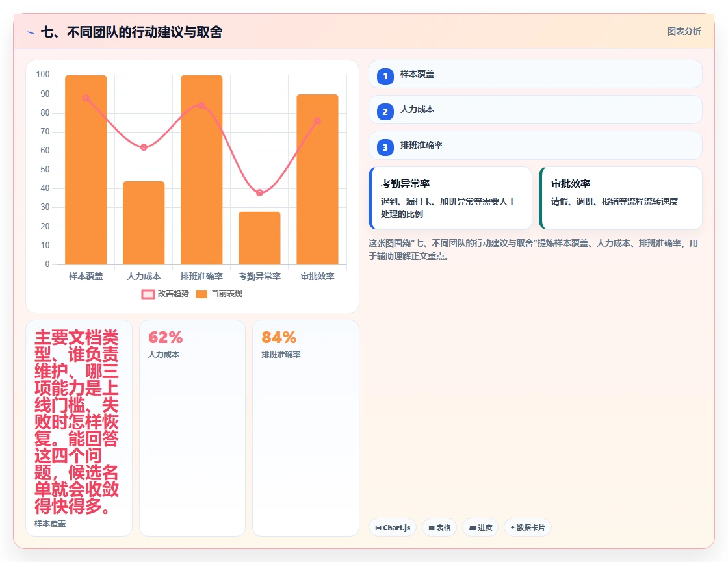Click the 100 y-axis label
Image resolution: width=728 pixels, height=562 pixels.
tap(43, 74)
